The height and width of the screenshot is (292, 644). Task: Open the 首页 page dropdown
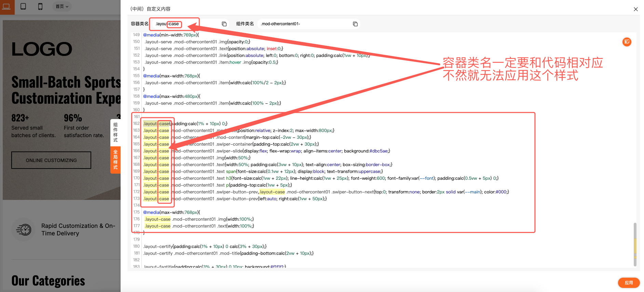coord(62,6)
